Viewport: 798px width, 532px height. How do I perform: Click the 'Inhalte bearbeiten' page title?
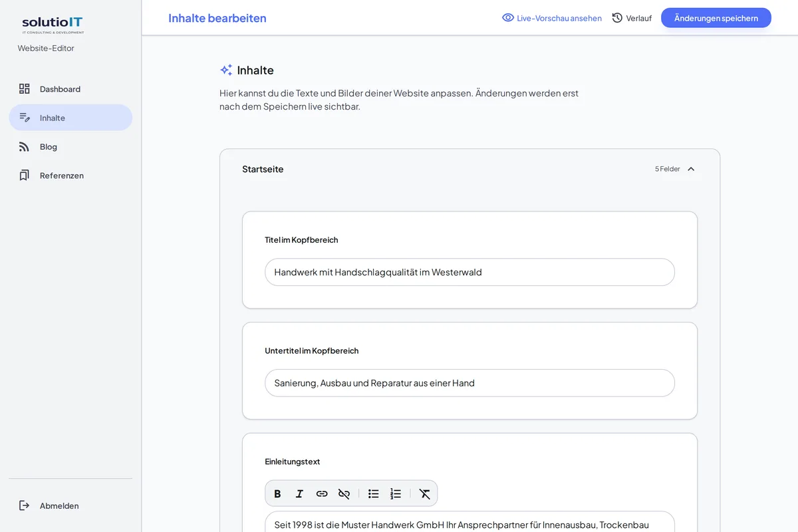click(217, 18)
